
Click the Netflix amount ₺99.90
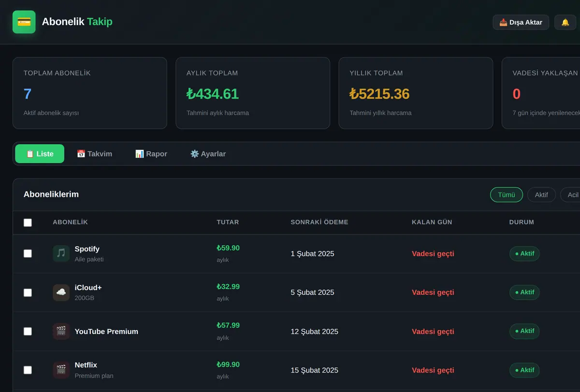228,364
